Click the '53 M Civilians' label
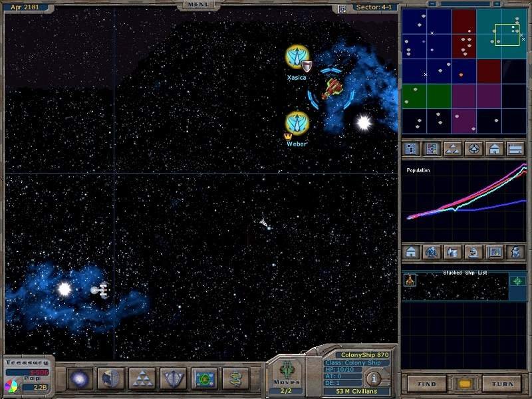 click(356, 391)
